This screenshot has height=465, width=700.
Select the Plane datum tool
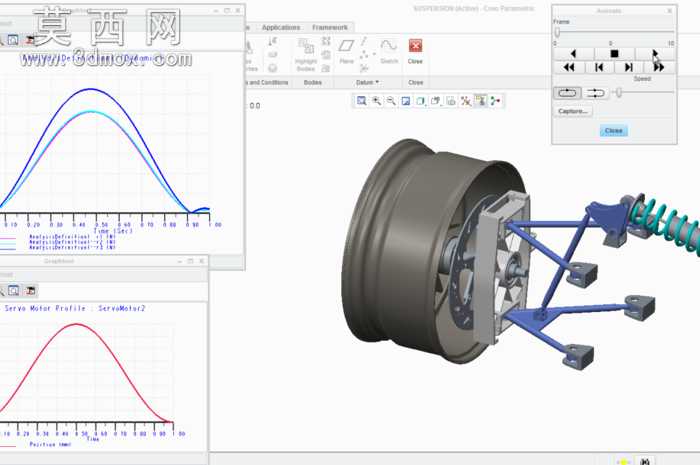tap(346, 50)
